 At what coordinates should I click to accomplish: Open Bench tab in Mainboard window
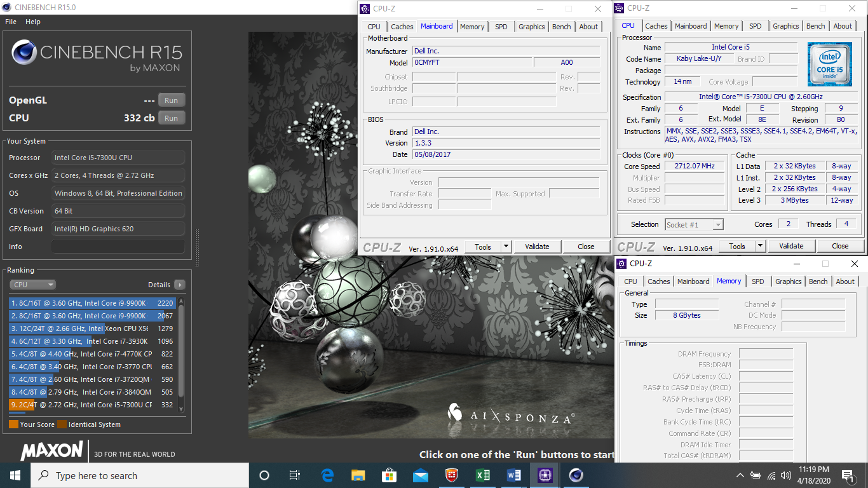[562, 27]
